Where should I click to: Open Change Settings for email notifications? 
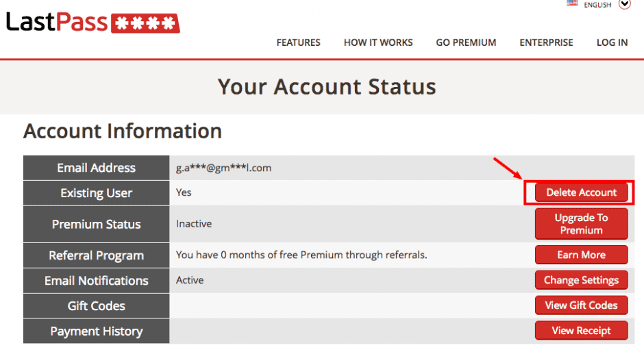coord(581,280)
